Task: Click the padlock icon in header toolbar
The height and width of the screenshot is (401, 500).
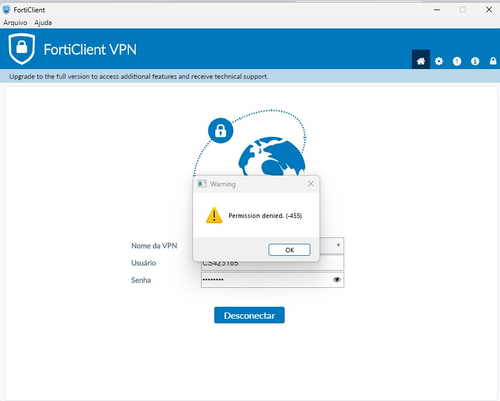Action: [493, 61]
